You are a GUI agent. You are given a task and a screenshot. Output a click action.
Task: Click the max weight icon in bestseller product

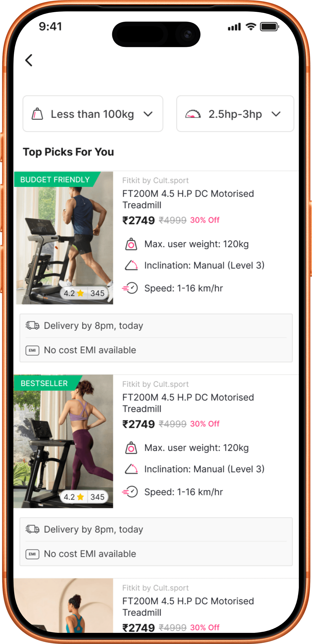tap(131, 448)
